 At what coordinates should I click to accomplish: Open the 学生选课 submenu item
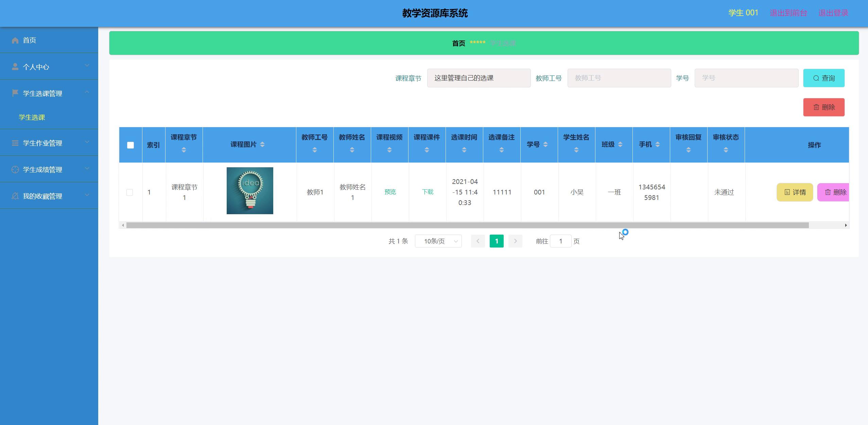[32, 117]
